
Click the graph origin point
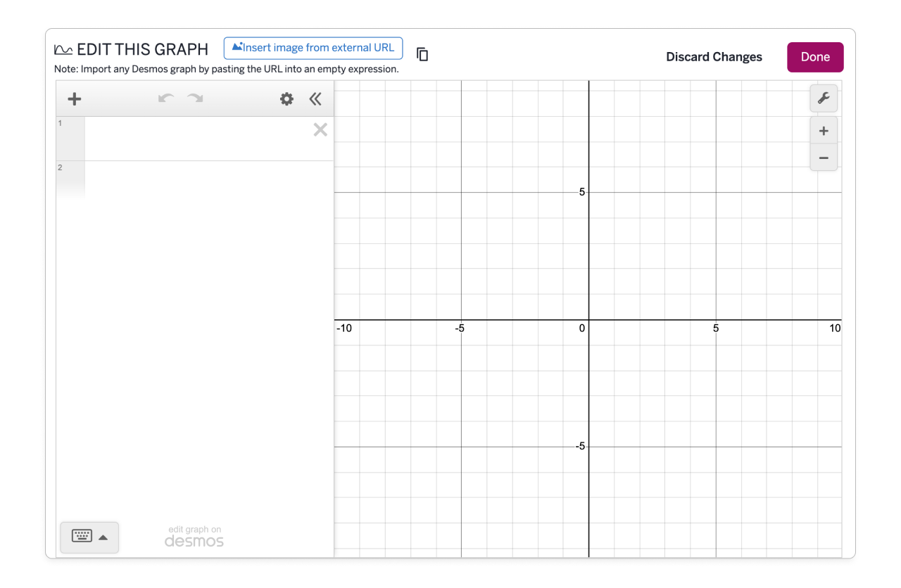pyautogui.click(x=588, y=320)
